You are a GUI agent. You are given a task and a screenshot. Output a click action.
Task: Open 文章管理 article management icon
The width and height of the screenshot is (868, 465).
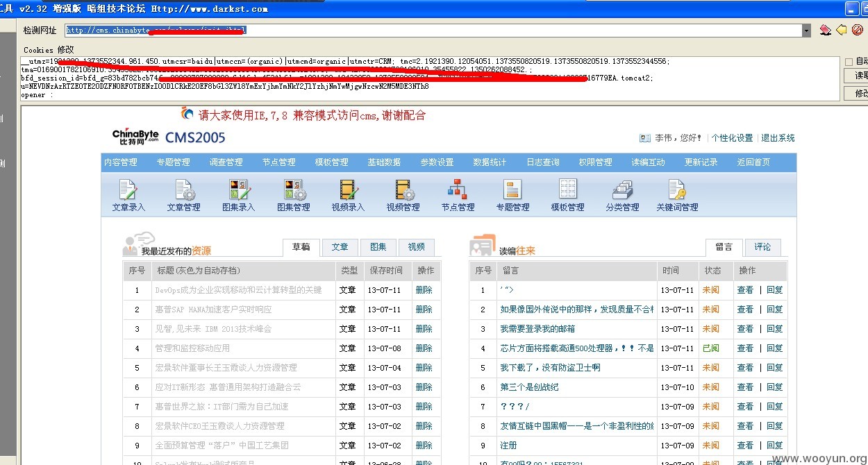click(x=184, y=196)
